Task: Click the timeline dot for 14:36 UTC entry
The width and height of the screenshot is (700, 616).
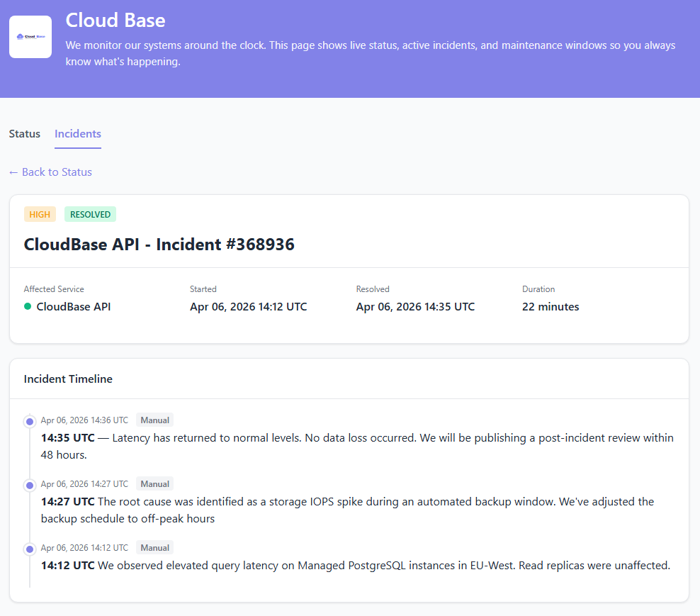Action: point(30,421)
